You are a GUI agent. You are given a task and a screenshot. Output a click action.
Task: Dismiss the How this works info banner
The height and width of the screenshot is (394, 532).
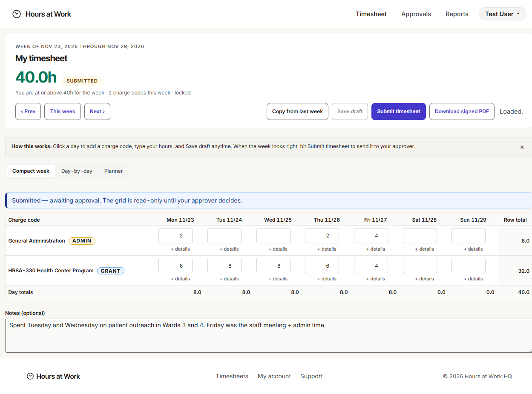point(522,147)
